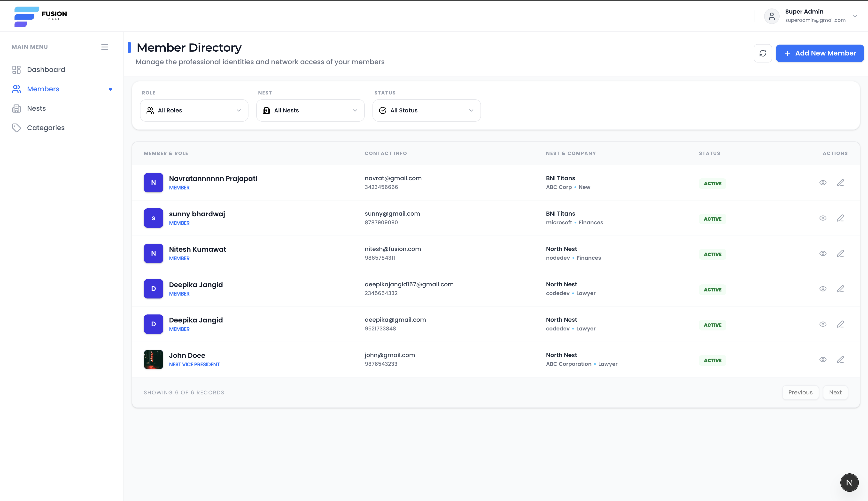Click the Fusion Nest logo

click(x=41, y=16)
